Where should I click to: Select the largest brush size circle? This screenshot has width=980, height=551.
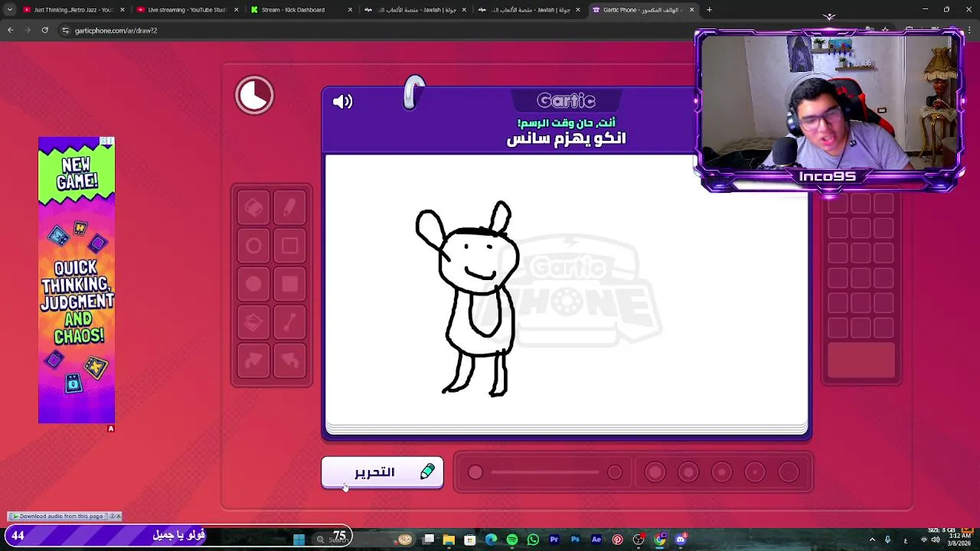click(x=655, y=472)
